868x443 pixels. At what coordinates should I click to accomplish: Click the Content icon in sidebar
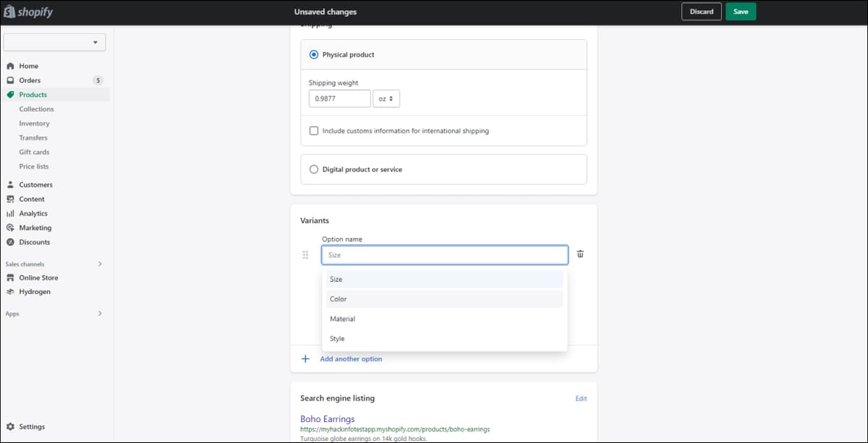[10, 199]
